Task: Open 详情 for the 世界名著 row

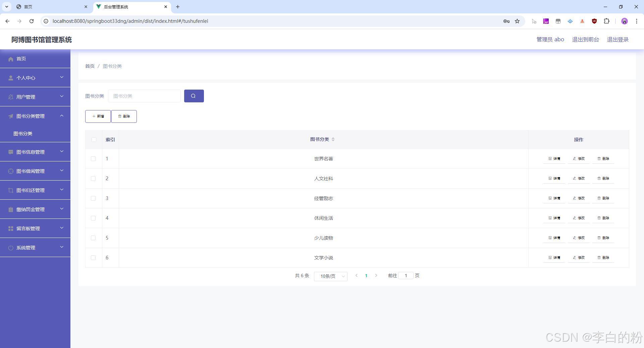Action: click(x=554, y=159)
